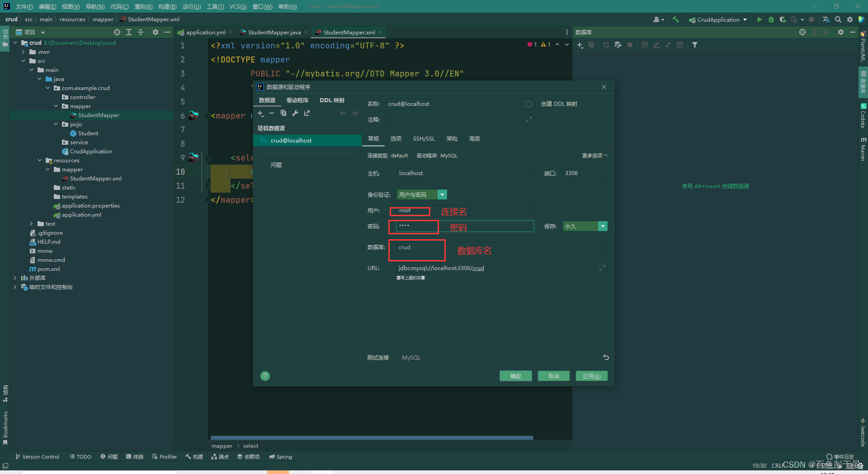Click locate target icon in project panel
Viewport: 868px width, 474px height.
click(x=117, y=32)
